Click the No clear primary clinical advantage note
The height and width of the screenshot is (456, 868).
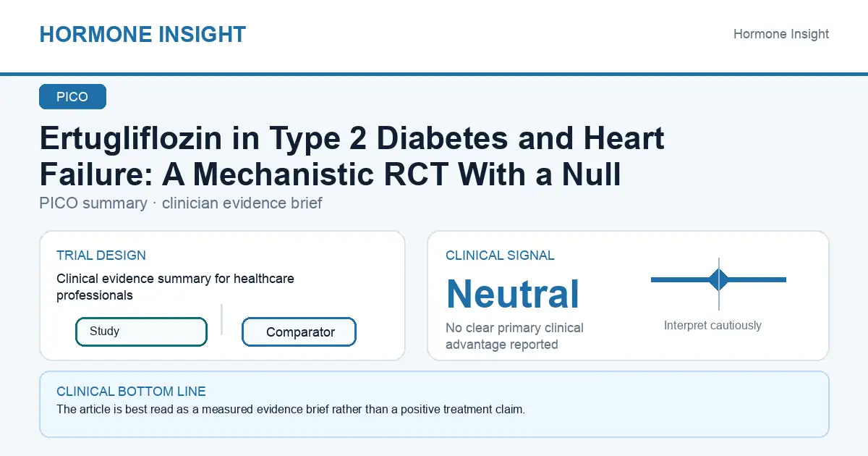click(514, 336)
